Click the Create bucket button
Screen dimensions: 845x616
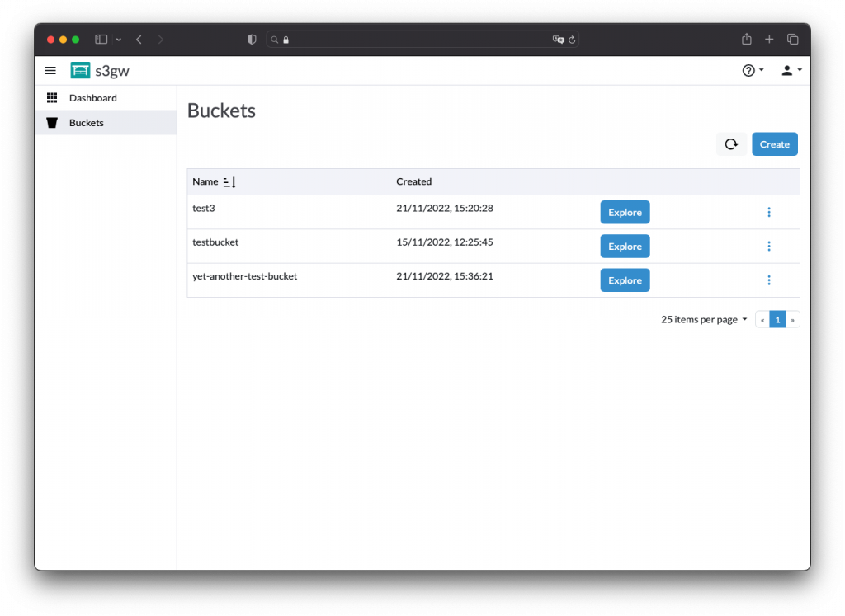[x=774, y=144]
